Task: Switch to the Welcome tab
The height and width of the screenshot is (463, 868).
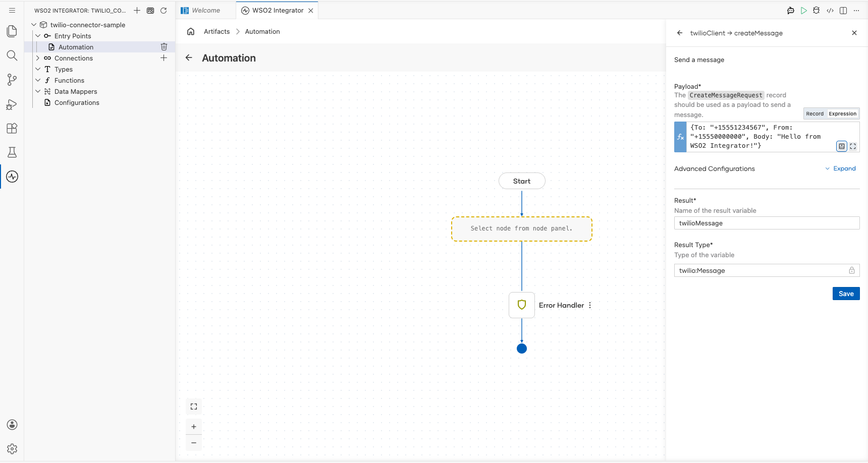Action: 206,10
